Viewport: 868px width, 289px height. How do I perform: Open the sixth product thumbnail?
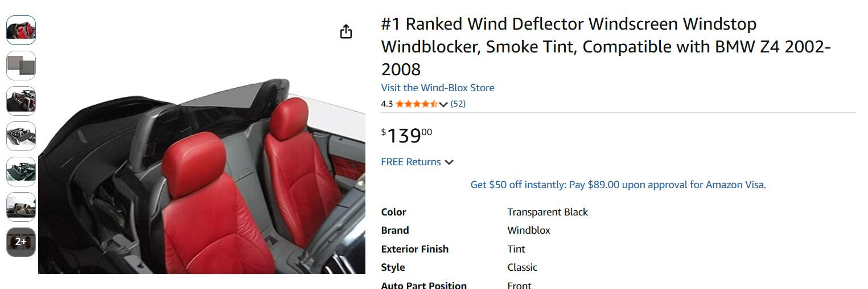pos(21,207)
